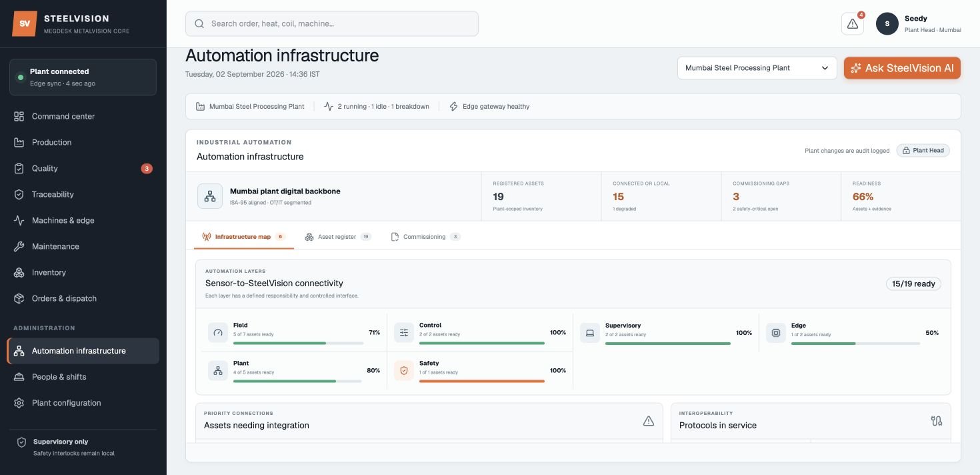The height and width of the screenshot is (475, 980).
Task: Click the Supervisory only shield icon
Action: [x=22, y=442]
